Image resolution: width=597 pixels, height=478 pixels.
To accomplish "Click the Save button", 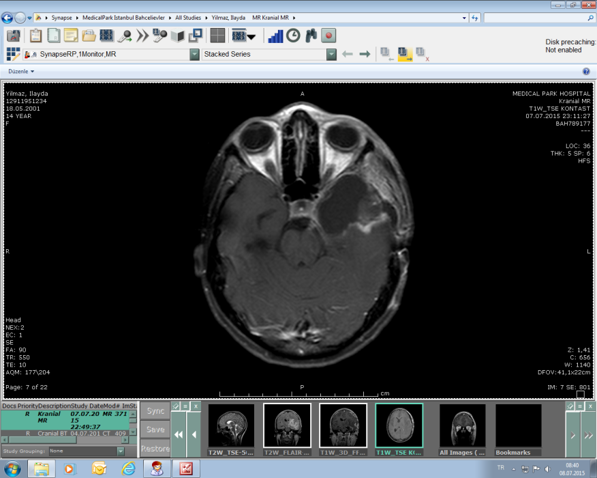I will coord(155,430).
